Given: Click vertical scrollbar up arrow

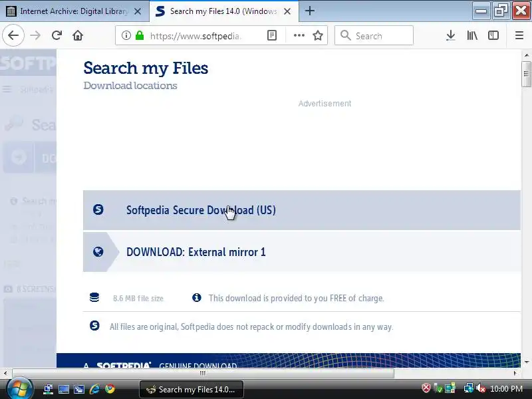Looking at the screenshot, I should point(526,55).
